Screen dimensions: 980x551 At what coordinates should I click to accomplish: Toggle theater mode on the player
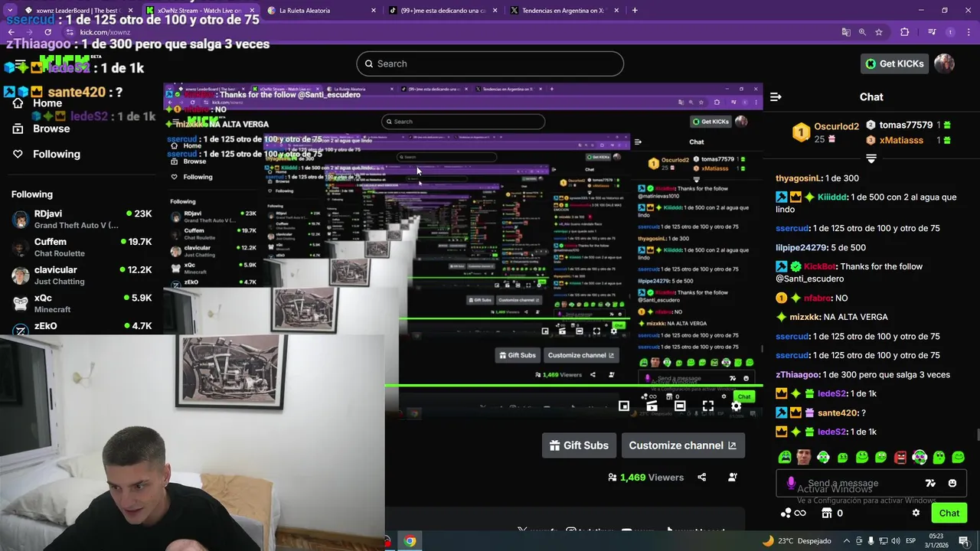[680, 406]
